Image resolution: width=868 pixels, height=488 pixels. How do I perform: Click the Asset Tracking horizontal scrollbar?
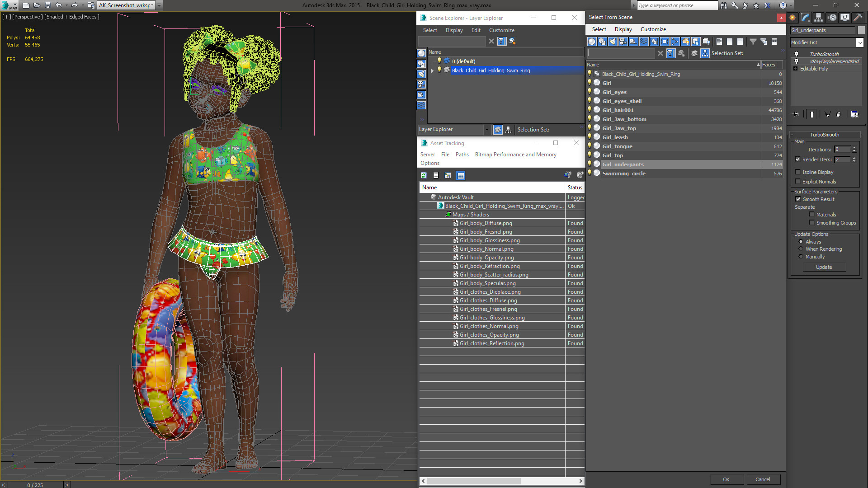pos(501,481)
